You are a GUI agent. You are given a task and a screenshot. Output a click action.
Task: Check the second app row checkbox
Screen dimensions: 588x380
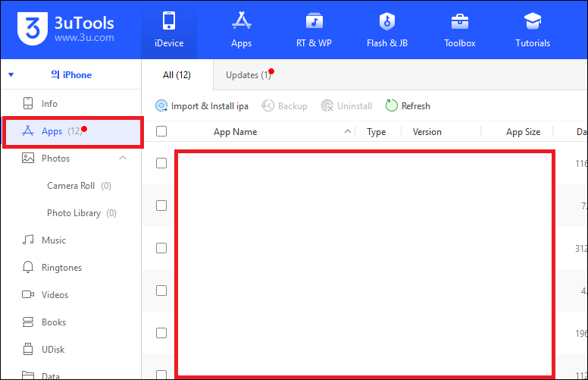[161, 206]
